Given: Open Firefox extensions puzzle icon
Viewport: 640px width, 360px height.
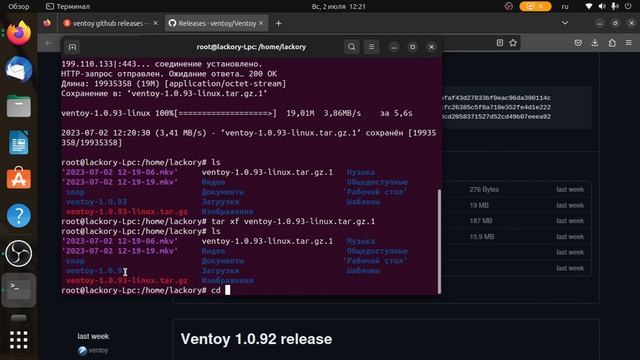Looking at the screenshot, I should coord(612,42).
